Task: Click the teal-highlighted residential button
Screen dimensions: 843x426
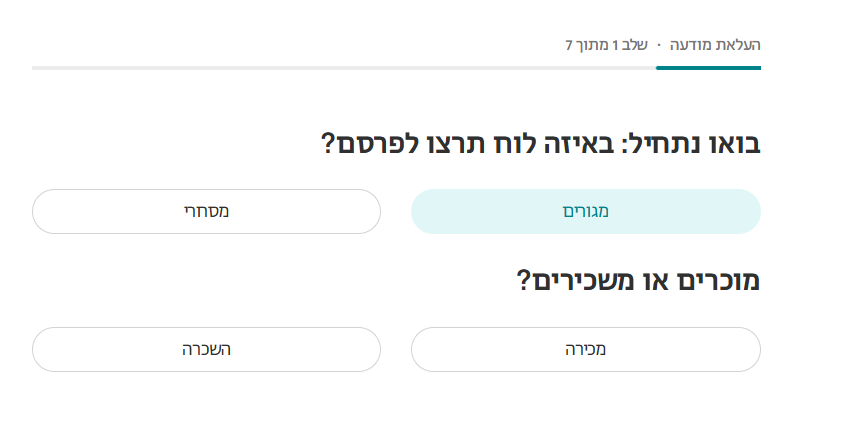Action: (x=586, y=211)
